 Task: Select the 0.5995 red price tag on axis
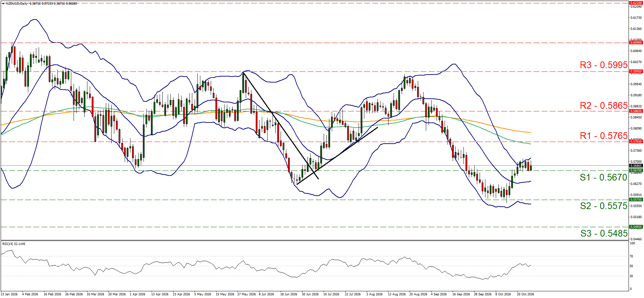click(x=636, y=71)
